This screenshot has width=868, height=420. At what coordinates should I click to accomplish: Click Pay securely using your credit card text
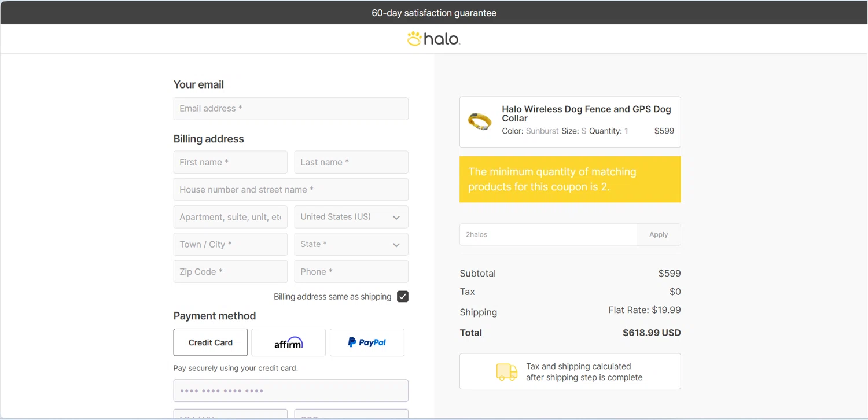[236, 368]
